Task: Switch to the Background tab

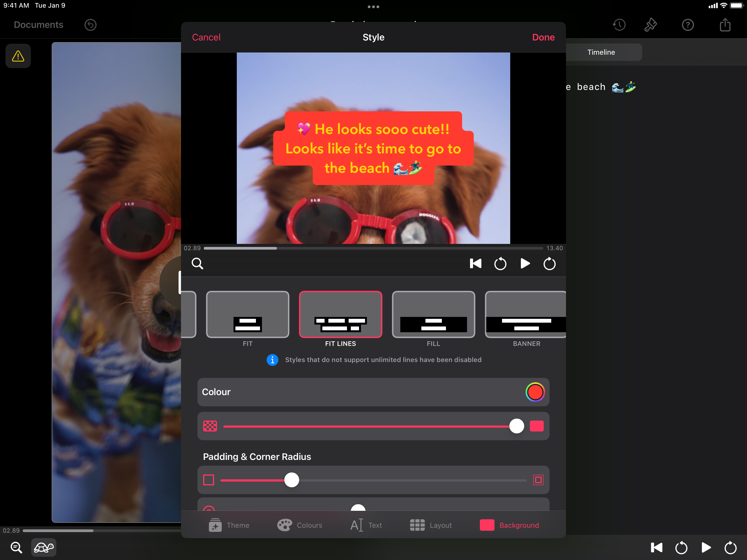Action: click(509, 525)
